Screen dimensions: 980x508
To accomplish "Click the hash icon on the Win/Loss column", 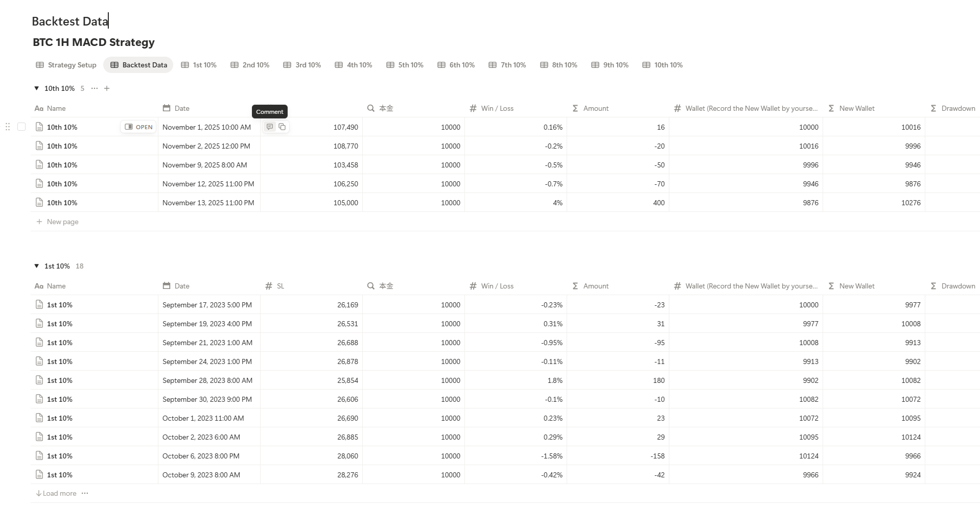I will pos(473,108).
